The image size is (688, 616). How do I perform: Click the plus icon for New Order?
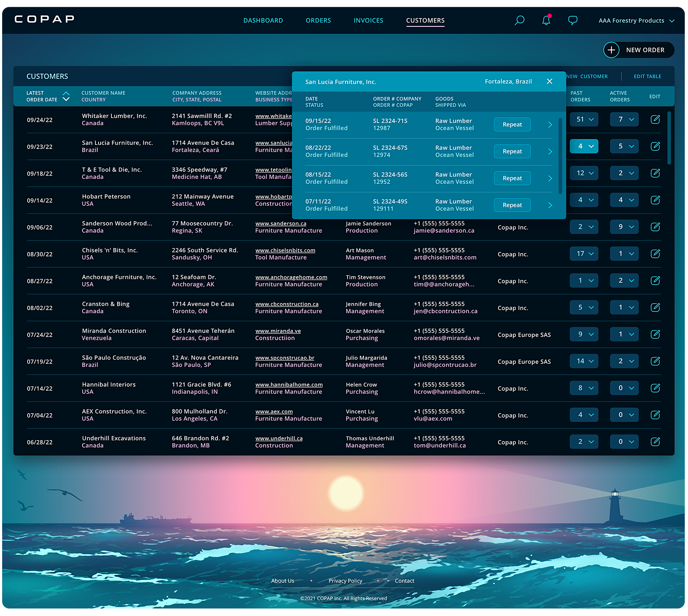pyautogui.click(x=611, y=50)
